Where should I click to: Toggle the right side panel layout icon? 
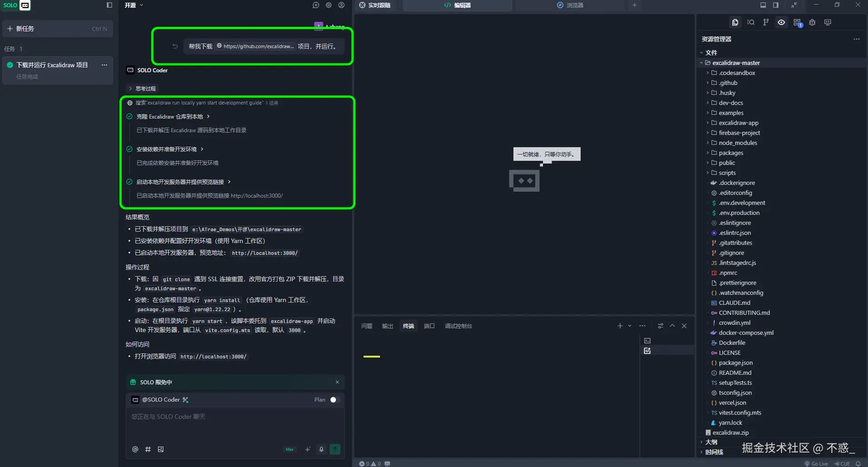tap(776, 5)
